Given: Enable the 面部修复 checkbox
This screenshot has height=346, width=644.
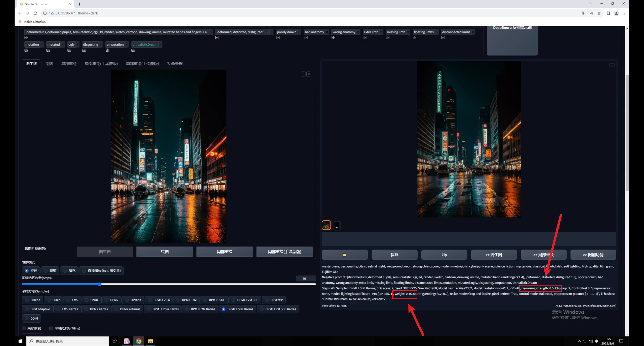Looking at the screenshot, I should point(24,328).
